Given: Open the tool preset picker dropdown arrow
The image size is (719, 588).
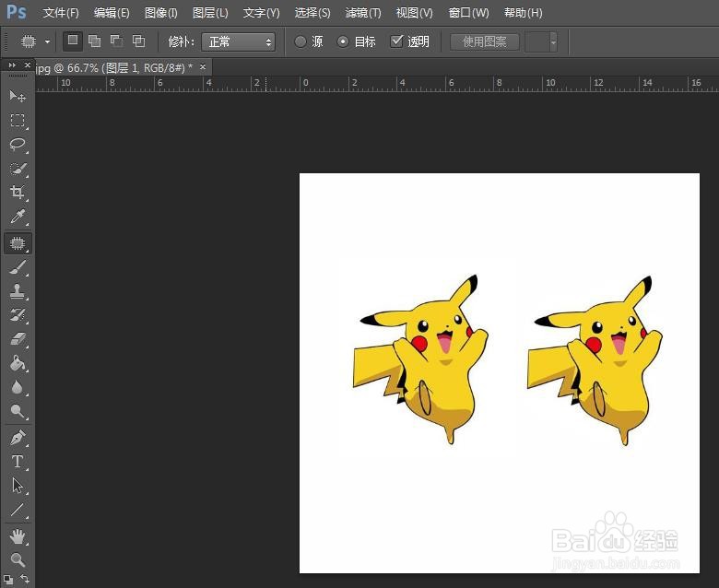Looking at the screenshot, I should tap(47, 41).
